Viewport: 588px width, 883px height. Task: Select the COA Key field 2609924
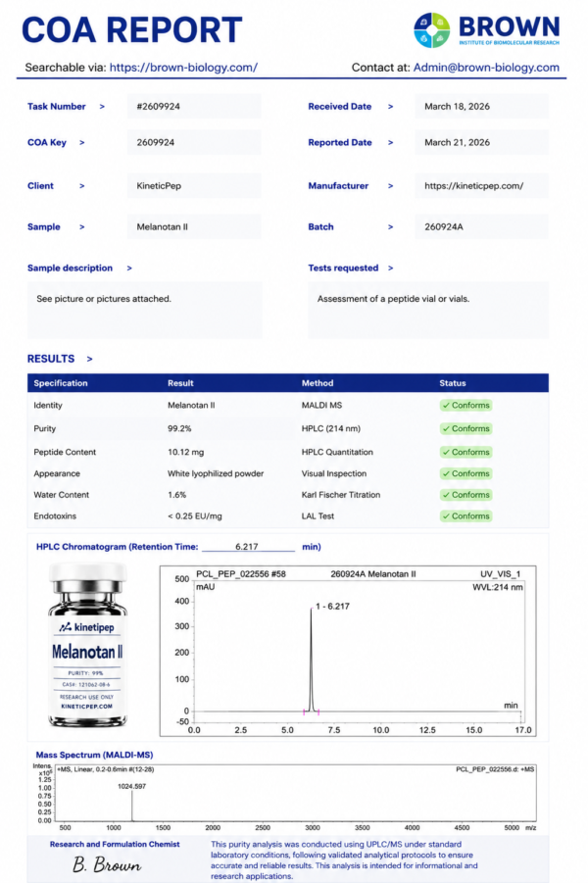point(194,142)
